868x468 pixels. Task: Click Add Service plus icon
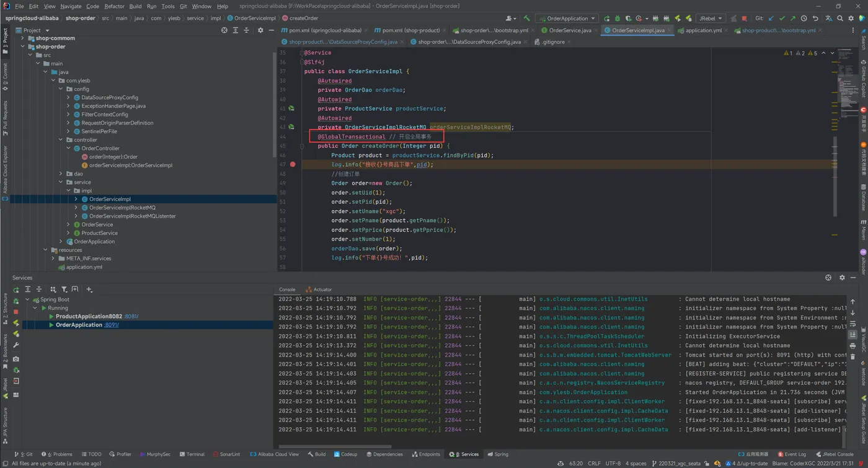pos(89,289)
